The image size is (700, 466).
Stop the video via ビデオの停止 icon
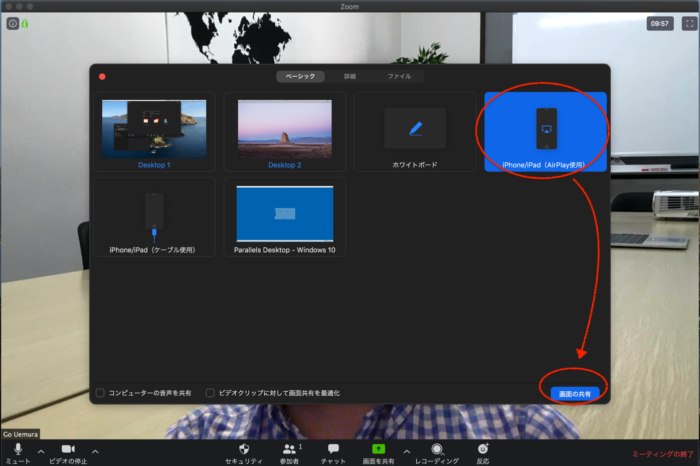[68, 449]
